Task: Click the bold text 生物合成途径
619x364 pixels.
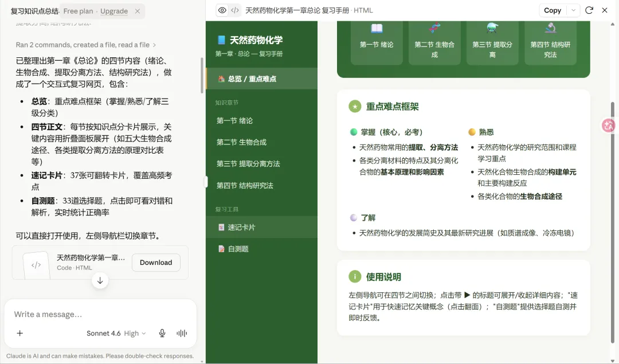Action: (541, 196)
